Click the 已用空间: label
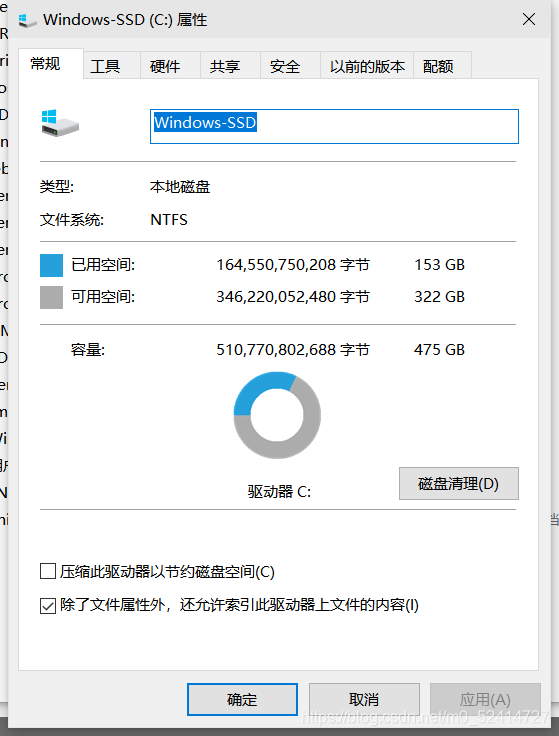 point(103,265)
